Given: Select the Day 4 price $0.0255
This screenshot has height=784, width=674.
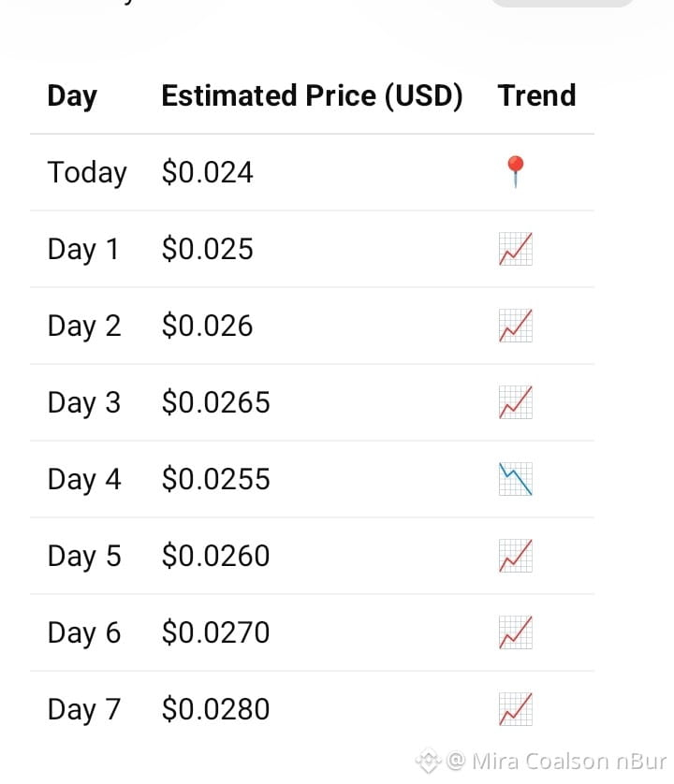Looking at the screenshot, I should pos(215,479).
